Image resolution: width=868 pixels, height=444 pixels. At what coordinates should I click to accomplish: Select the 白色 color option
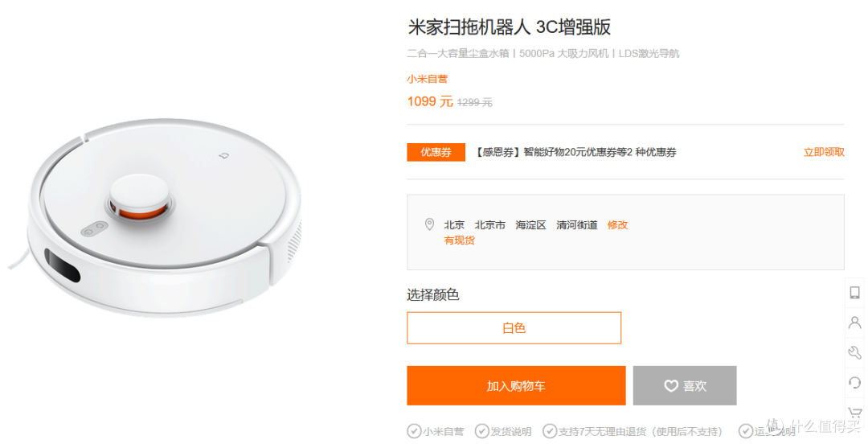[514, 327]
